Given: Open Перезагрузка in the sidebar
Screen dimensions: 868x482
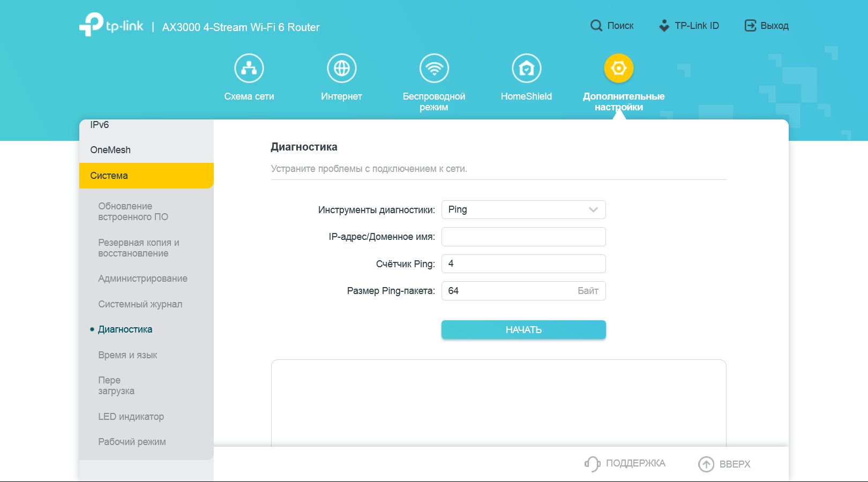Looking at the screenshot, I should (116, 386).
